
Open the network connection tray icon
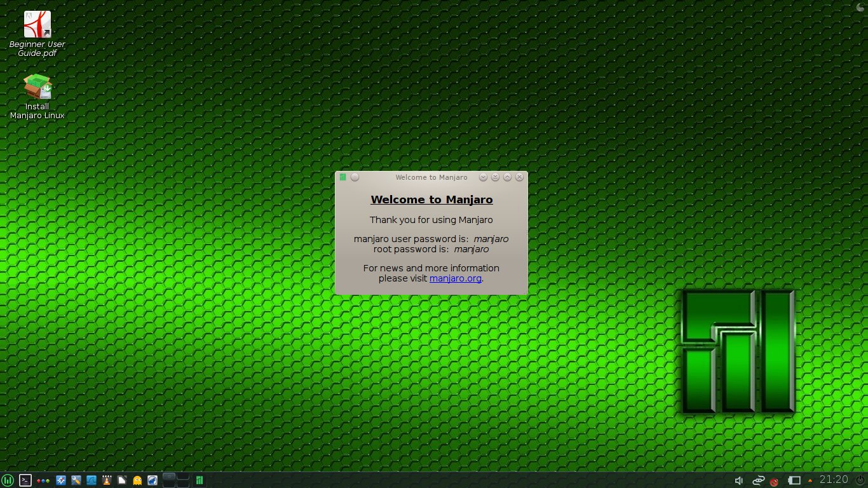(759, 480)
